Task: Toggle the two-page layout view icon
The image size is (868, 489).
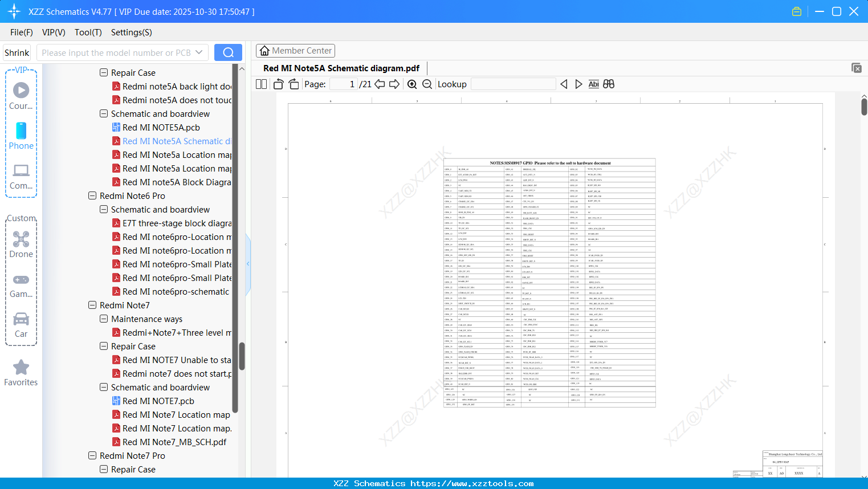Action: [x=261, y=84]
